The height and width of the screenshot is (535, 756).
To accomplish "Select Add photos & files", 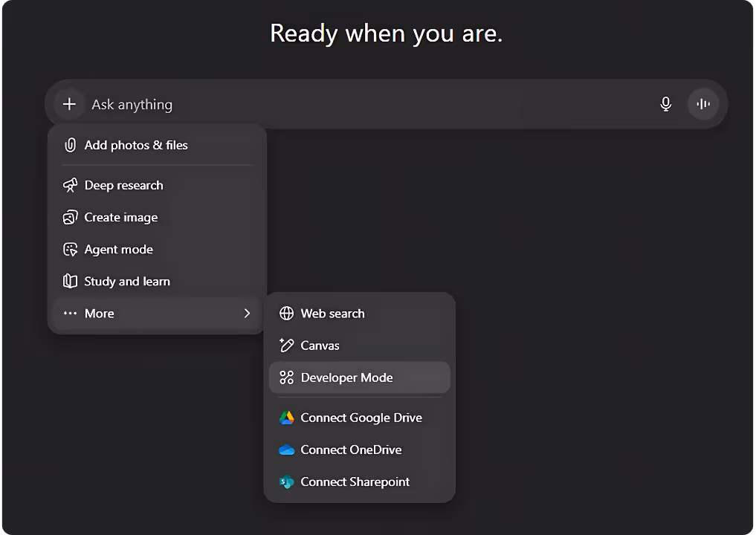I will (x=136, y=145).
